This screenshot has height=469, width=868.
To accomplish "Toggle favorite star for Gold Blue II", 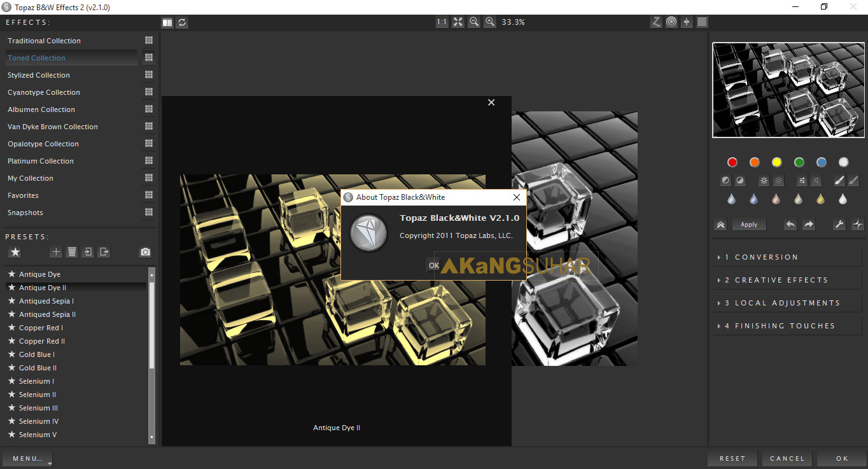I will (x=11, y=368).
